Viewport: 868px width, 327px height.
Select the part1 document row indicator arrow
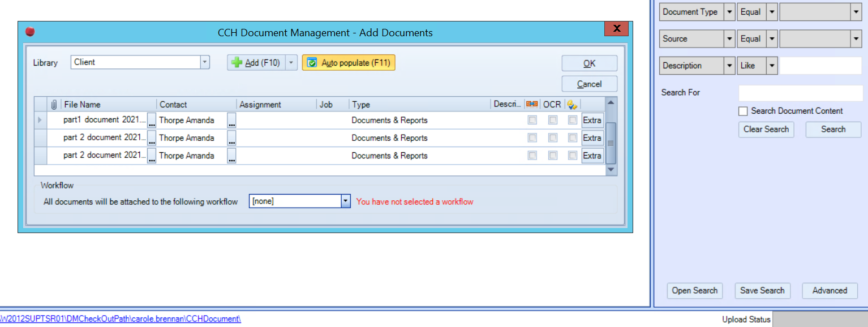(40, 121)
